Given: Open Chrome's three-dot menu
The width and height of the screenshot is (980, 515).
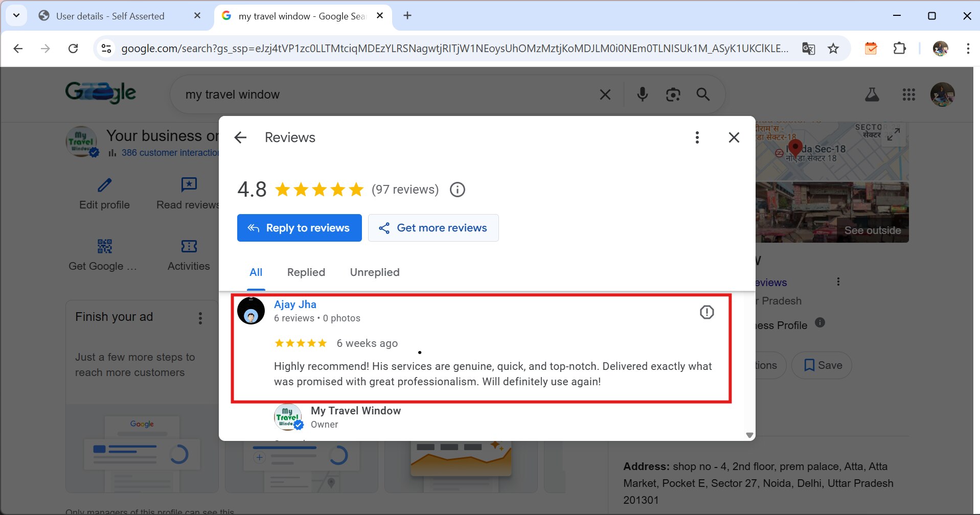Looking at the screenshot, I should point(968,49).
